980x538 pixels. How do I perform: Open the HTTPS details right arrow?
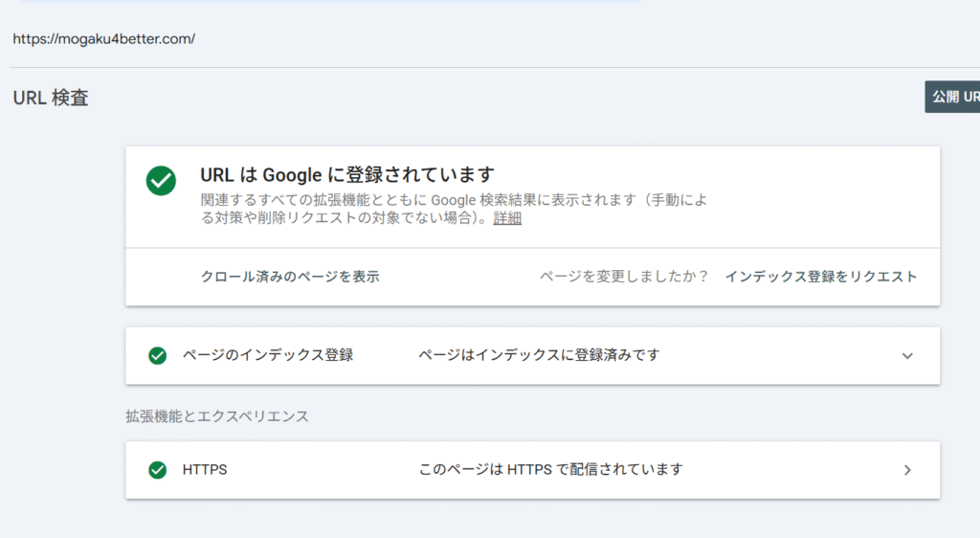tap(907, 470)
